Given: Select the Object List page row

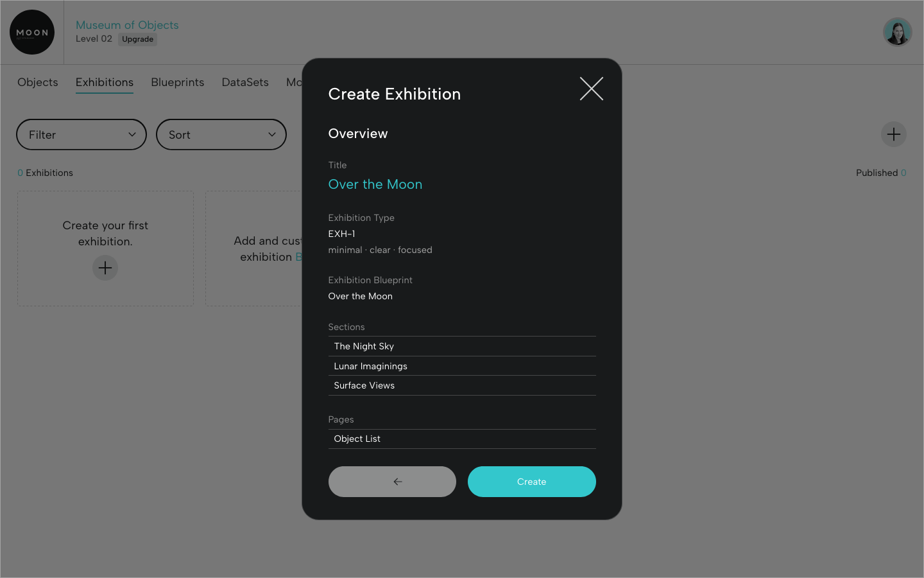Looking at the screenshot, I should point(462,439).
